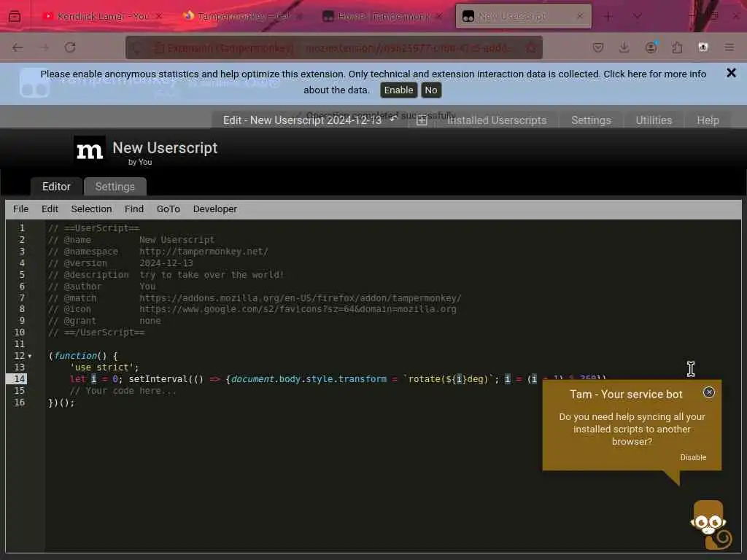Reload the page with refresh icon
Viewport: 747px width, 560px height.
[x=70, y=47]
